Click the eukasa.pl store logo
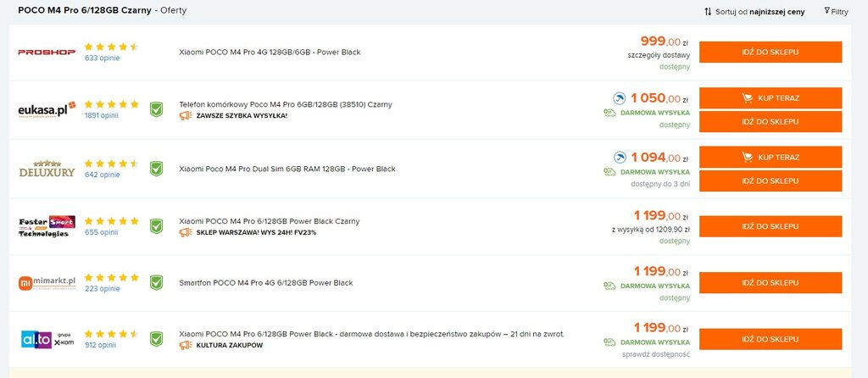The height and width of the screenshot is (378, 868). point(47,109)
